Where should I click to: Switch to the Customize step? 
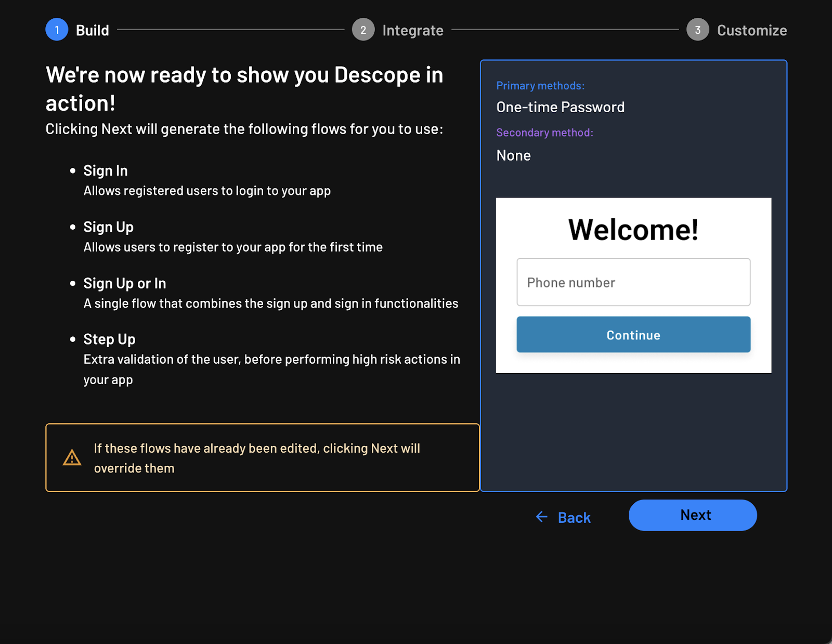[752, 30]
